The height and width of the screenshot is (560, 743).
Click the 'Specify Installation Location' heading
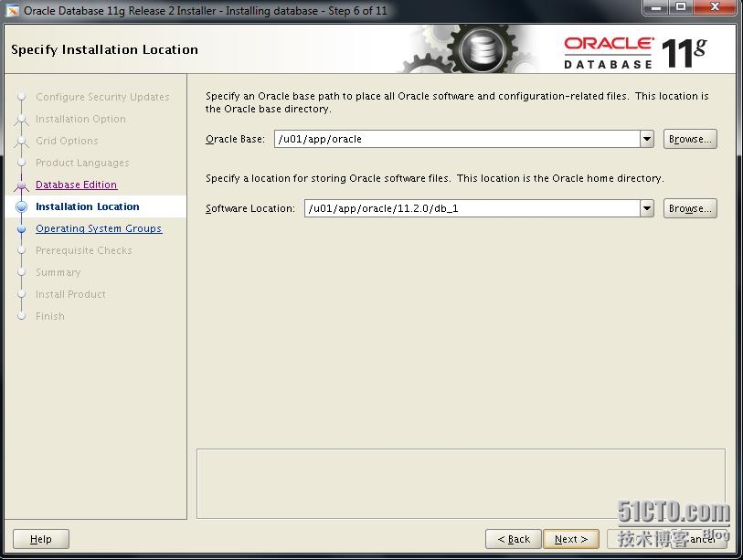(104, 49)
